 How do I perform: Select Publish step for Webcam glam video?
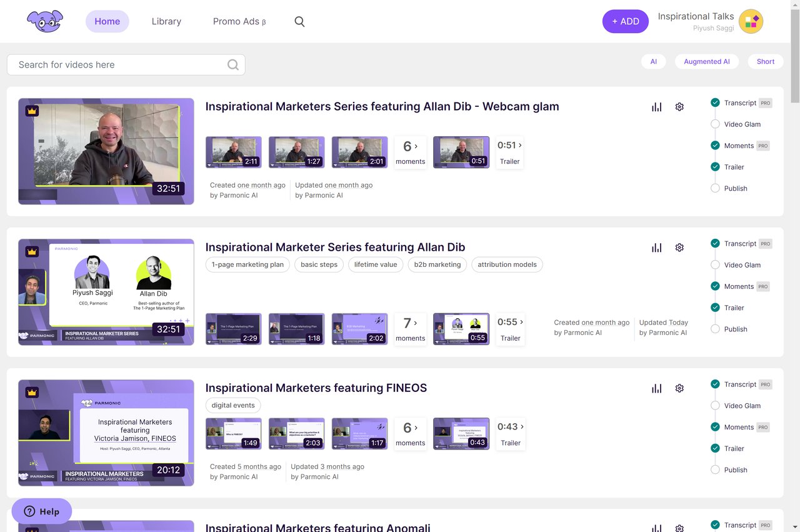(715, 189)
